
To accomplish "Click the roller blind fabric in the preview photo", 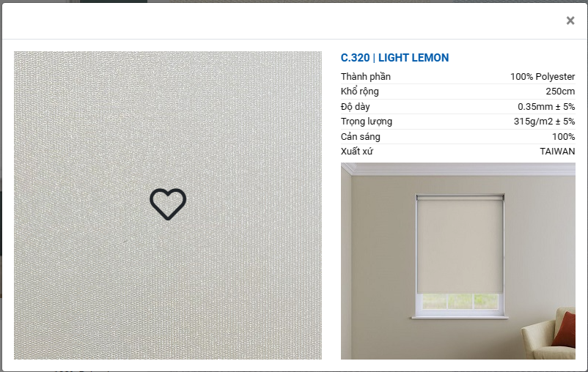I will 460,245.
